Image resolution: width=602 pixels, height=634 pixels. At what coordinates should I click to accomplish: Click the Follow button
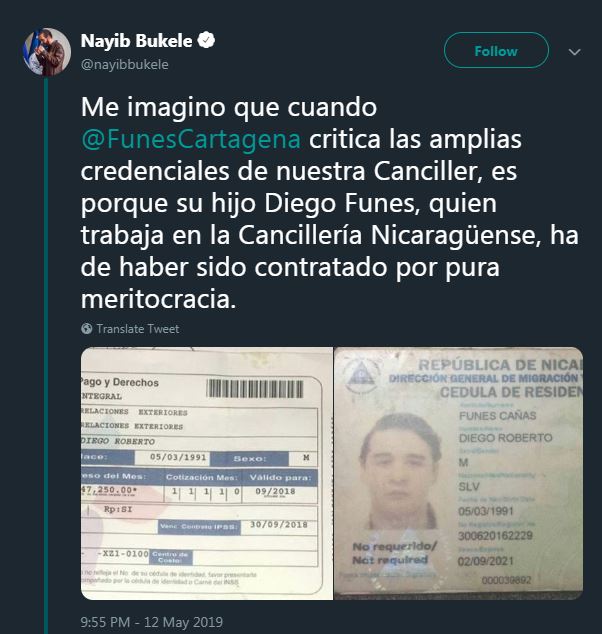[x=496, y=51]
